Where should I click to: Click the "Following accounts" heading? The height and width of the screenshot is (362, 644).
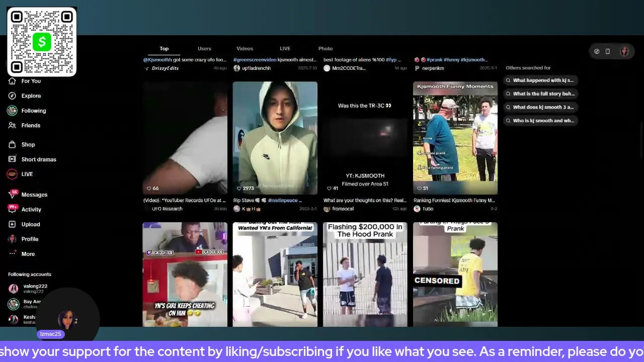(30, 275)
